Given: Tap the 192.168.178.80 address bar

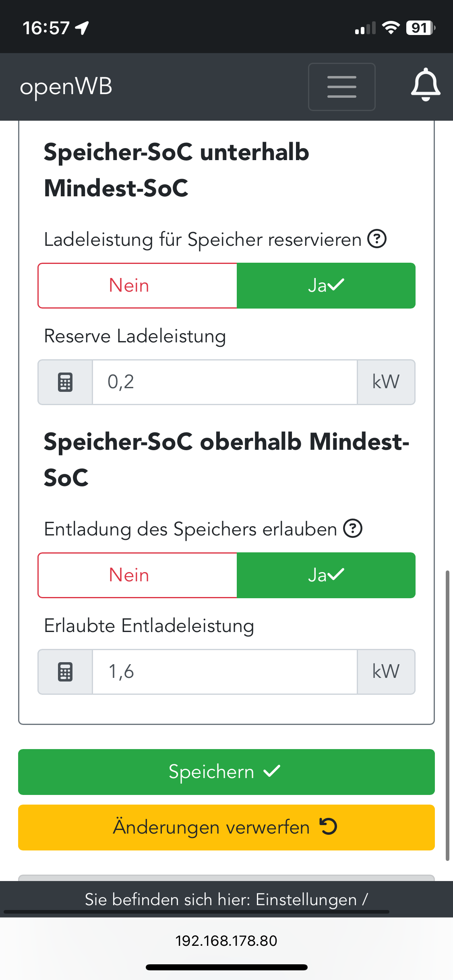Looking at the screenshot, I should (226, 941).
